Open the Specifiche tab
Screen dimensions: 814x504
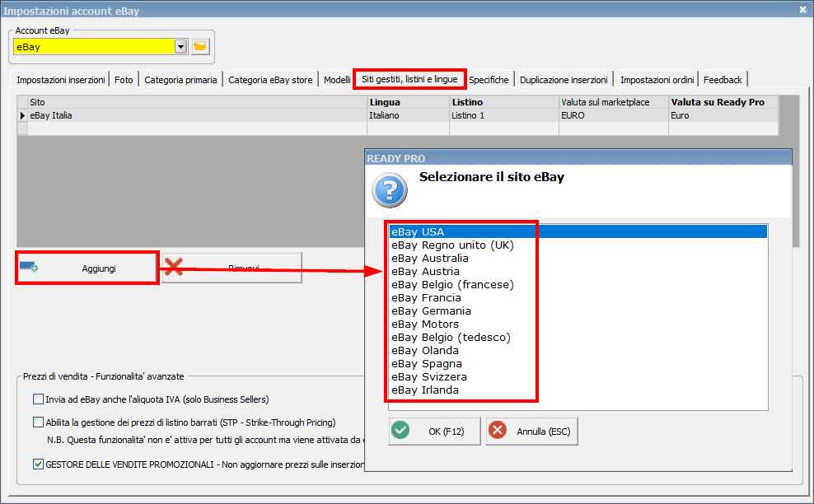click(489, 80)
